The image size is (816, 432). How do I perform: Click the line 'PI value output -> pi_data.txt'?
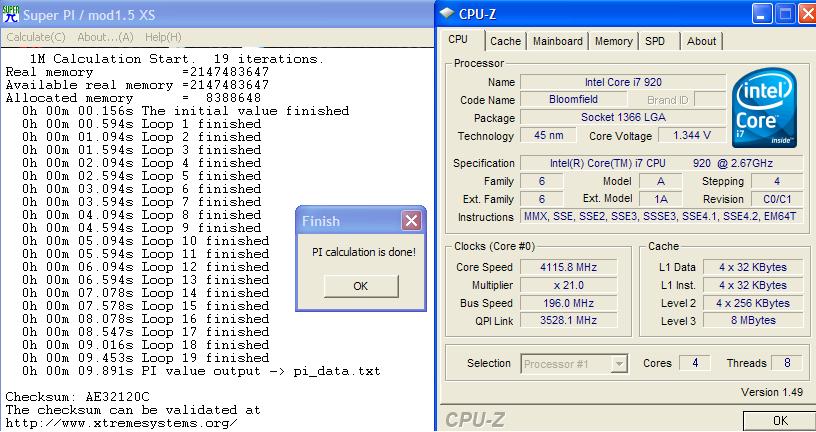(x=201, y=371)
